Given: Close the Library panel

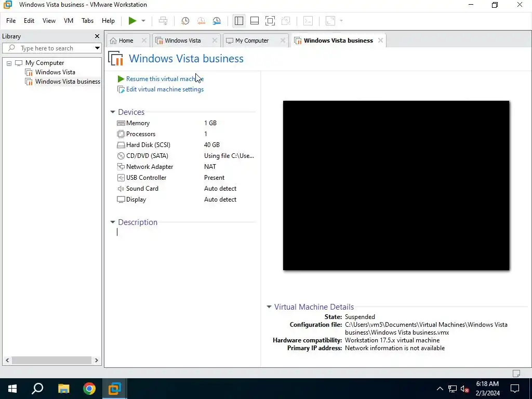Looking at the screenshot, I should click(97, 36).
